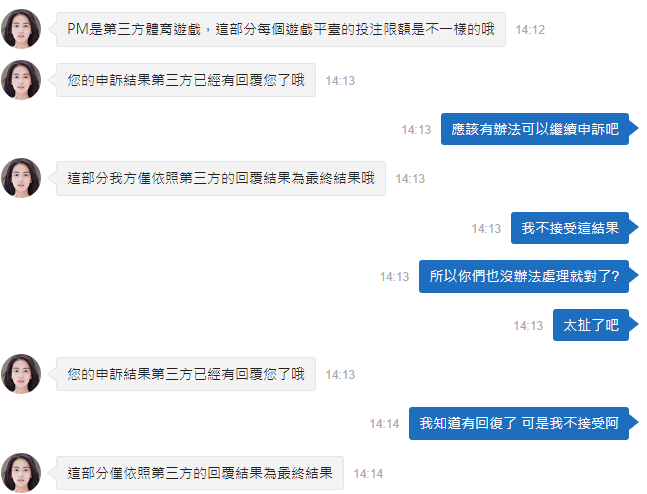Click the timestamp next to 太扯了吧
The width and height of the screenshot is (647, 494).
click(x=528, y=326)
